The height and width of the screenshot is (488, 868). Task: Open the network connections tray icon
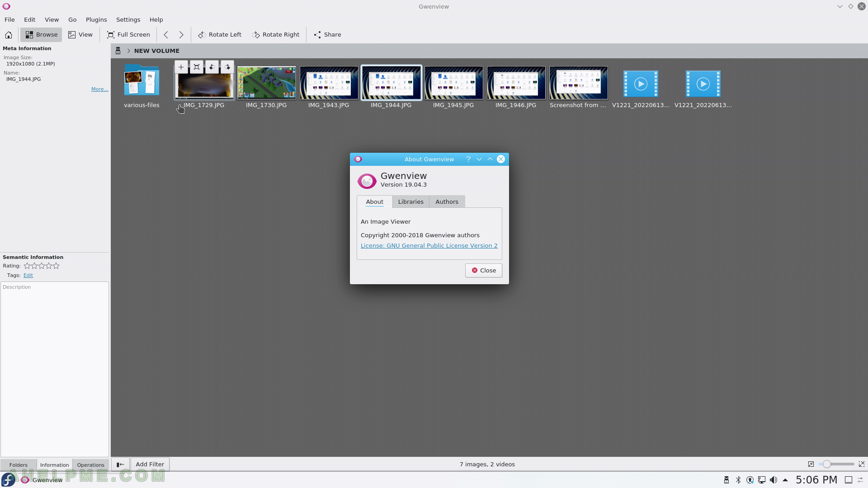click(x=762, y=480)
